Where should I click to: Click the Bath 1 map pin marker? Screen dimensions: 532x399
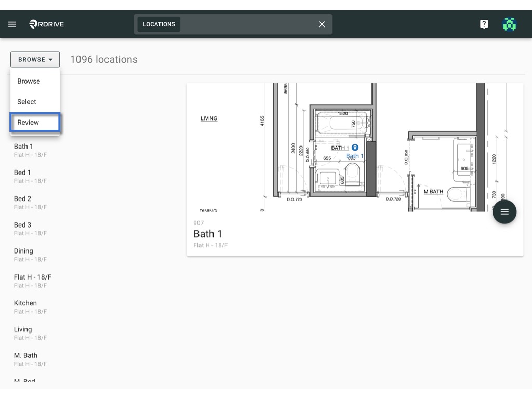(x=355, y=147)
